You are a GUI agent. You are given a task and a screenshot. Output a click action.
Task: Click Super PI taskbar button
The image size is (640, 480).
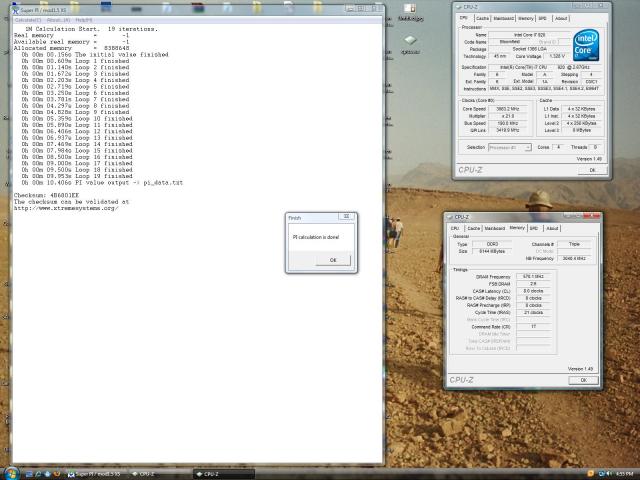(95, 474)
